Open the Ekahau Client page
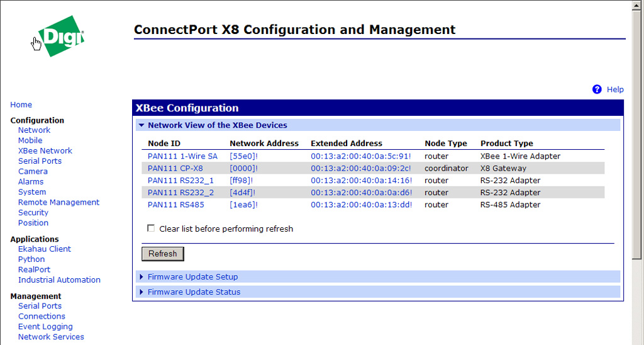This screenshot has height=345, width=644. [45, 249]
